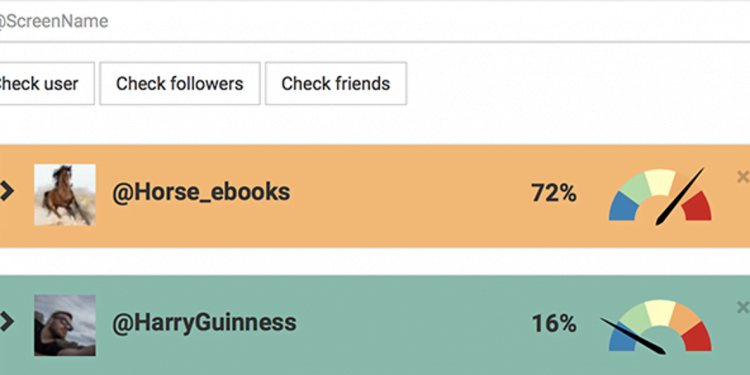This screenshot has width=750, height=375.
Task: Expand the @HarryGuinness row chevron
Action: coord(7,322)
